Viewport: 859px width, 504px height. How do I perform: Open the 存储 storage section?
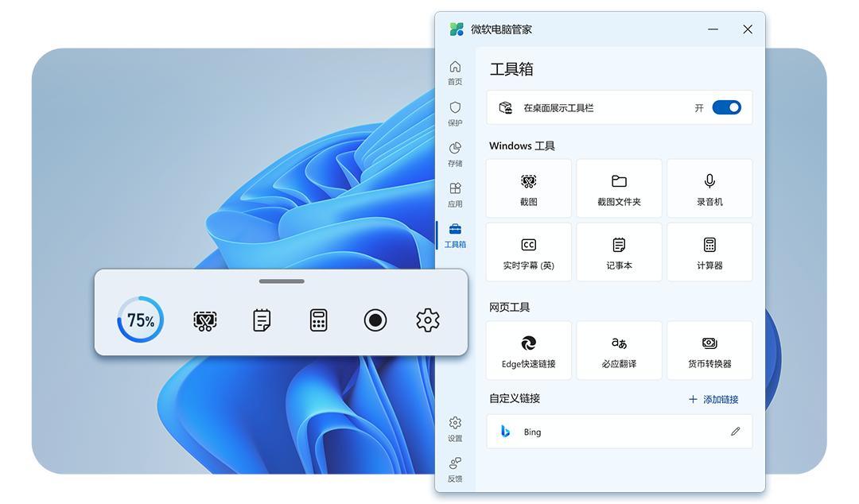click(455, 154)
